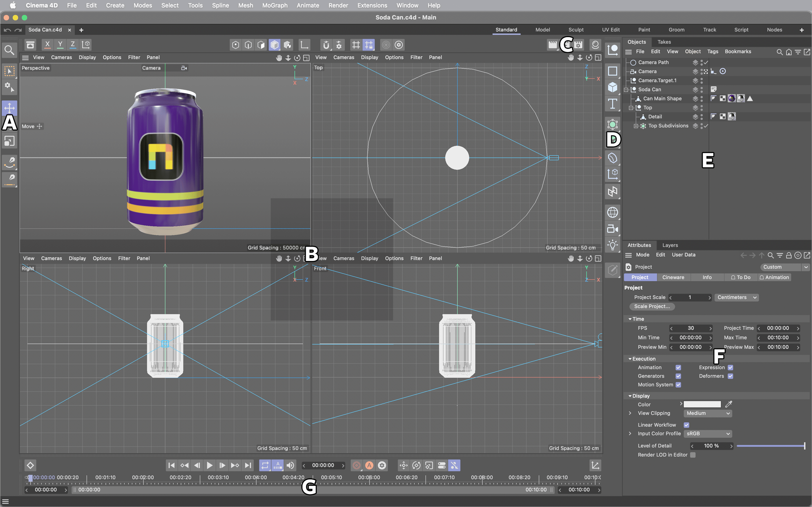Switch to the UV Edit tab

tap(611, 29)
